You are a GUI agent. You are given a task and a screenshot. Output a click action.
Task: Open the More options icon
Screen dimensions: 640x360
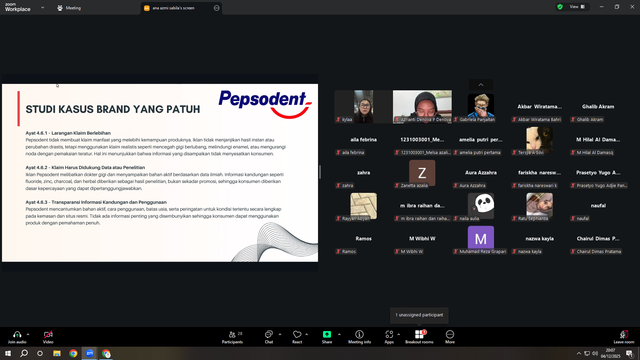[450, 334]
